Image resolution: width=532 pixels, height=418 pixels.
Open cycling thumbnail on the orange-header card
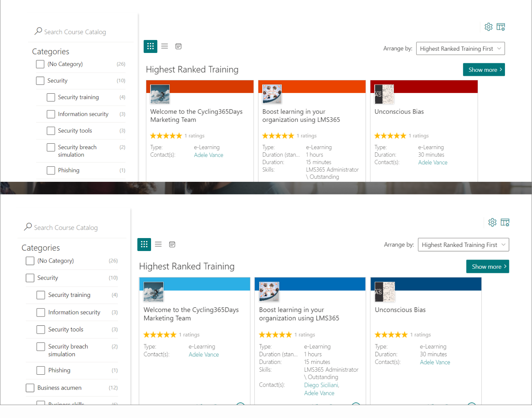[160, 94]
